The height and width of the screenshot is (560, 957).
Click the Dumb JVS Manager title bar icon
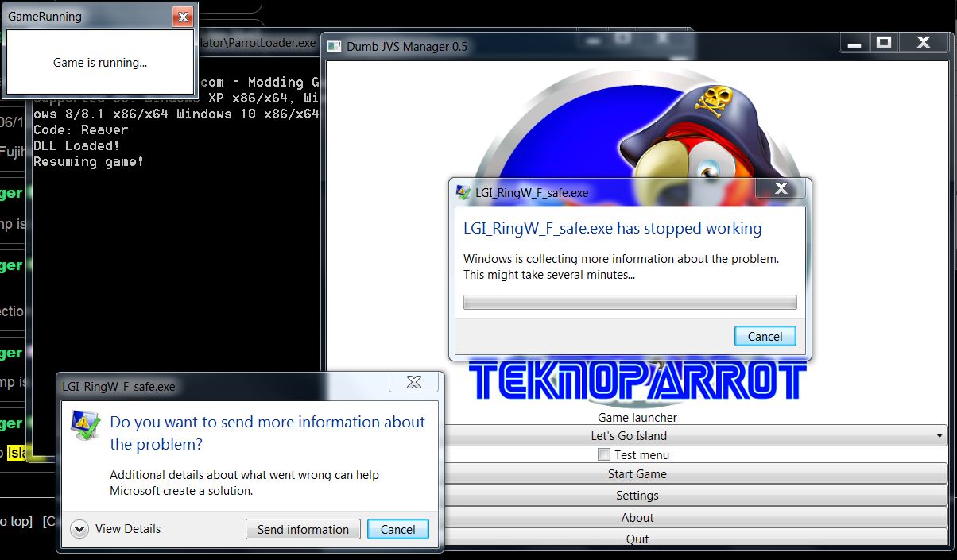pyautogui.click(x=335, y=46)
